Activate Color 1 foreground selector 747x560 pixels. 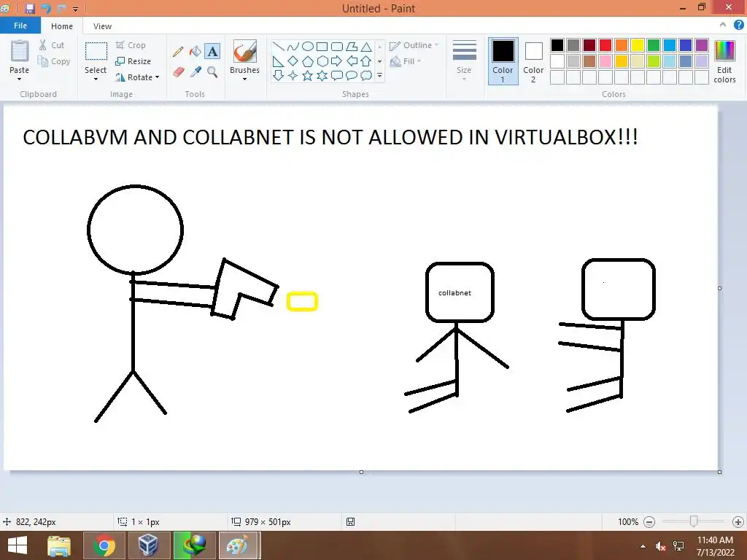503,61
